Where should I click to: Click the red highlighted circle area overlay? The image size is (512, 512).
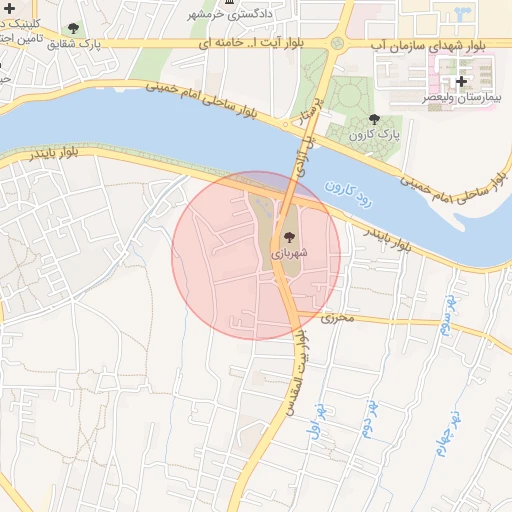[x=256, y=256]
